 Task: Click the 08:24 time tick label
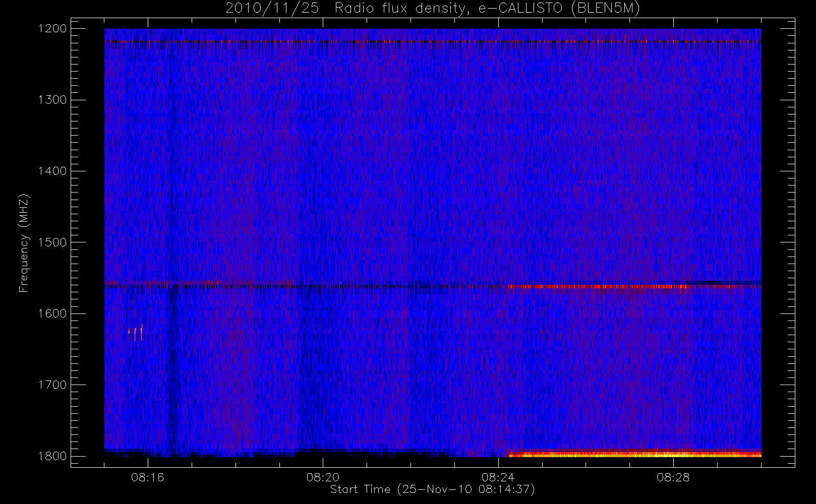click(x=498, y=477)
